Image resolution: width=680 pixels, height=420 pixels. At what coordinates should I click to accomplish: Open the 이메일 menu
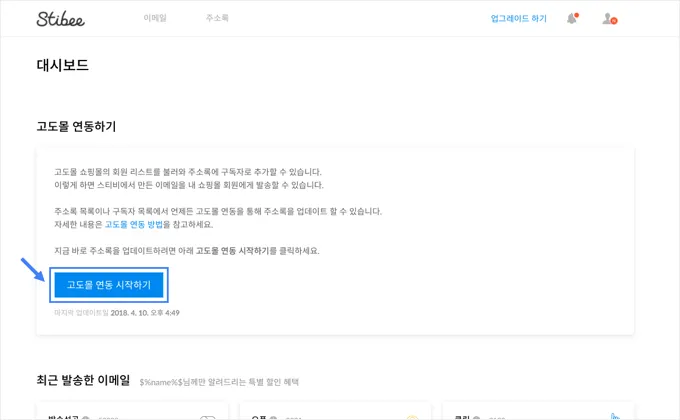[155, 18]
